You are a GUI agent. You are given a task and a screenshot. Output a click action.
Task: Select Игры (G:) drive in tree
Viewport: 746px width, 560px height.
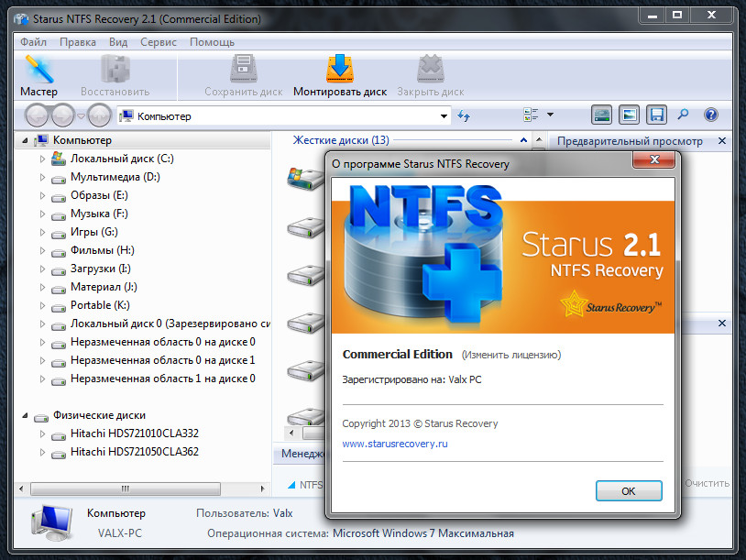point(94,232)
